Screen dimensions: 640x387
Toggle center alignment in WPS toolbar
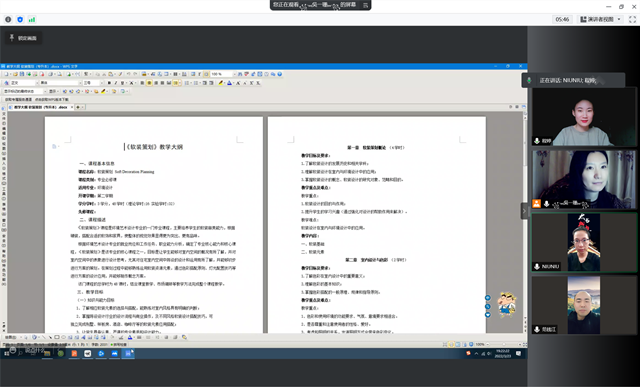point(149,83)
